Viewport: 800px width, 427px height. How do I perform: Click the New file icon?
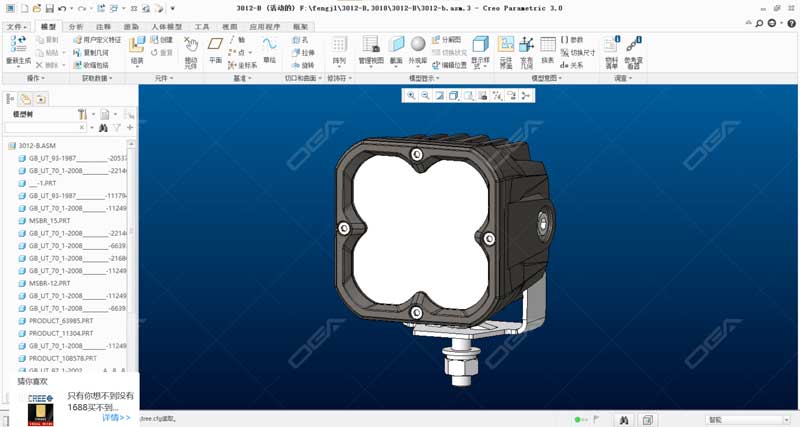point(24,9)
